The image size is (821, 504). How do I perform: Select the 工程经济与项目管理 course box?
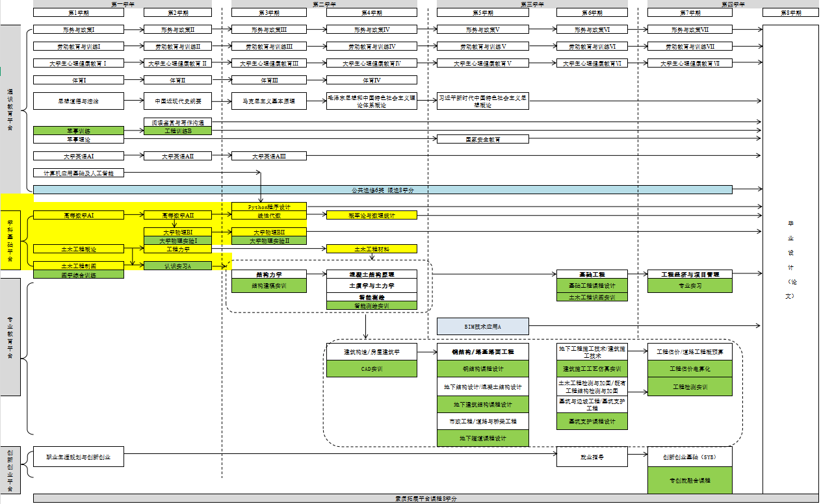pyautogui.click(x=690, y=274)
